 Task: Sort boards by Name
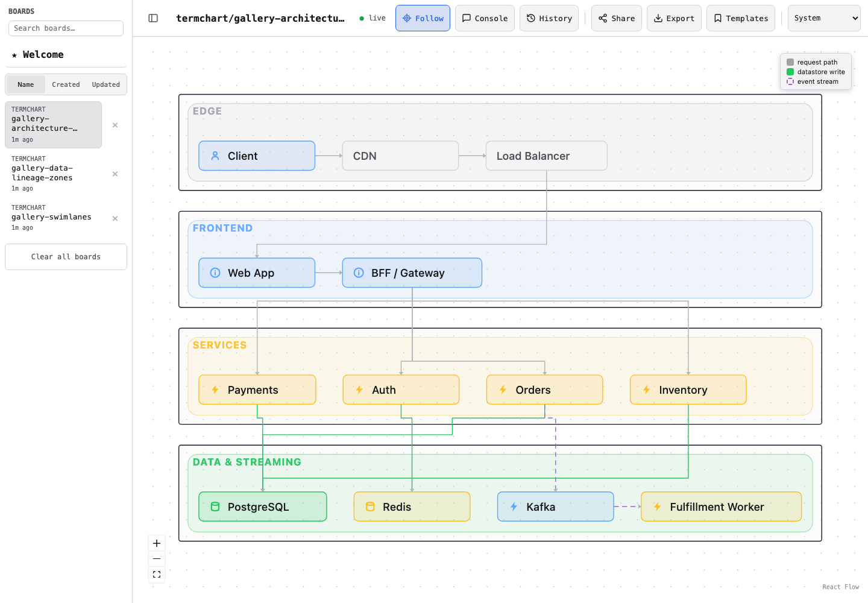coord(26,84)
